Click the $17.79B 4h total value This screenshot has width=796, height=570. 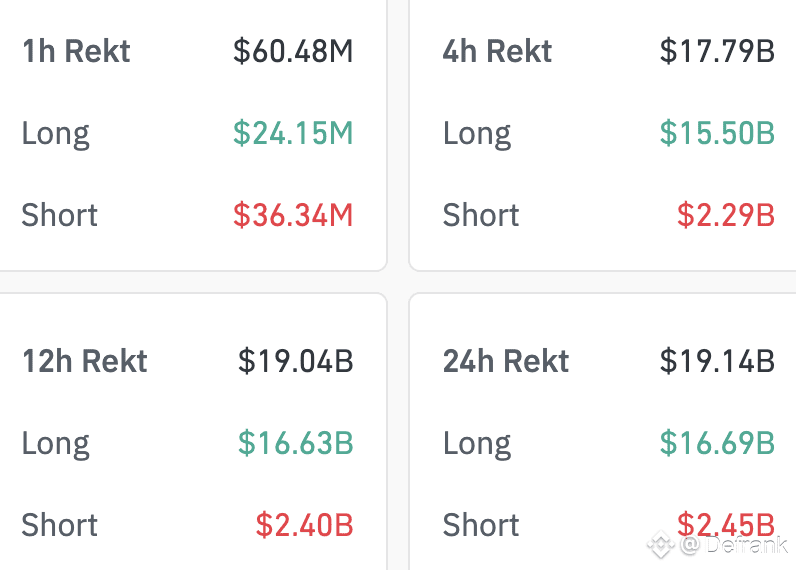[717, 51]
